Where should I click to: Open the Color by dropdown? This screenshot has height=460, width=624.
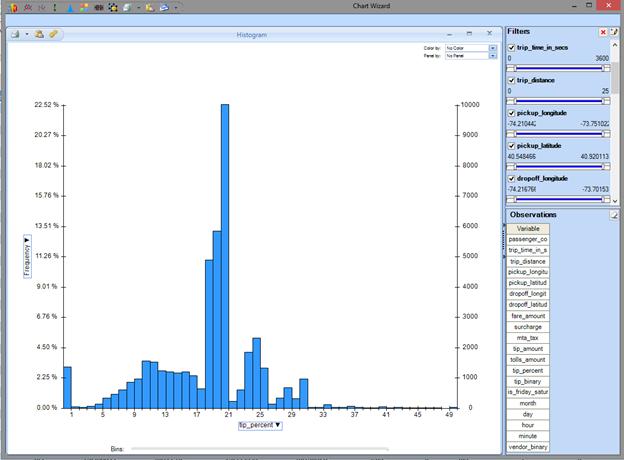coord(492,47)
